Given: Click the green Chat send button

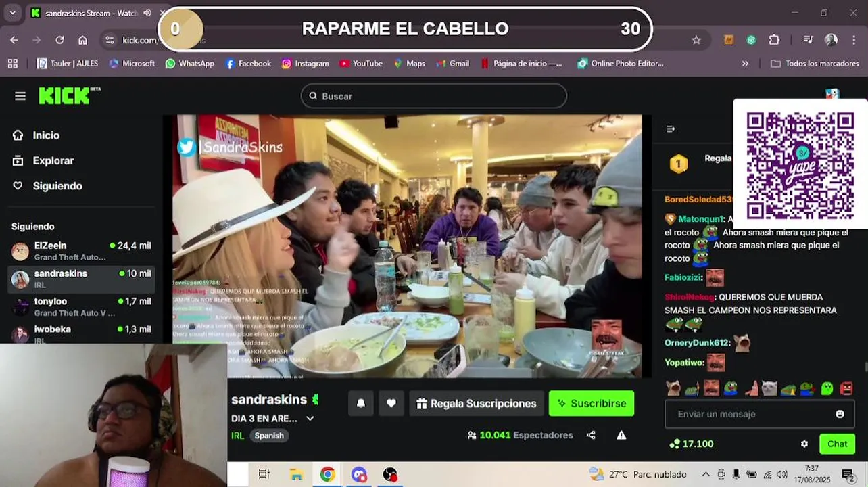Looking at the screenshot, I should tap(837, 444).
